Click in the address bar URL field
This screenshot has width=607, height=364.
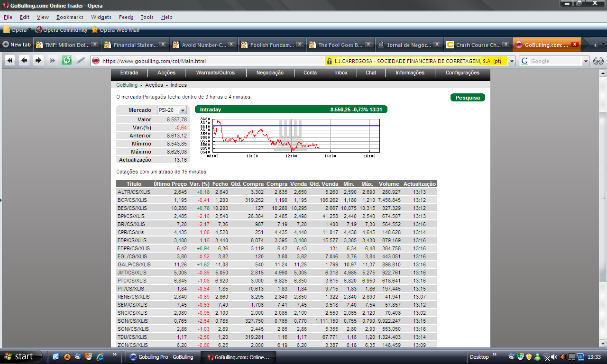[x=208, y=61]
